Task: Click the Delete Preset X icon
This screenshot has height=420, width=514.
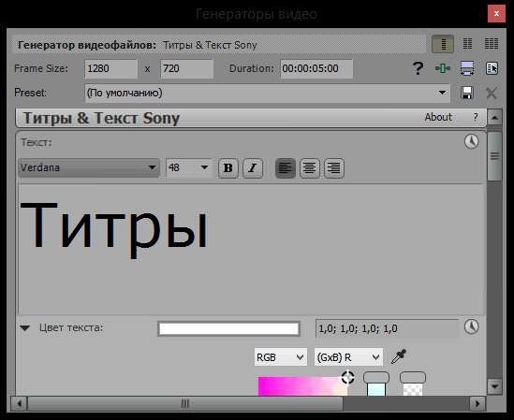Action: 492,94
